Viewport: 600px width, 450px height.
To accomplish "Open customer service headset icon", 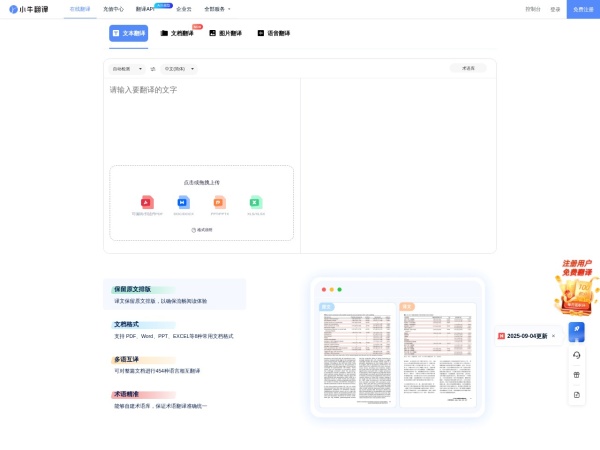I will (576, 355).
